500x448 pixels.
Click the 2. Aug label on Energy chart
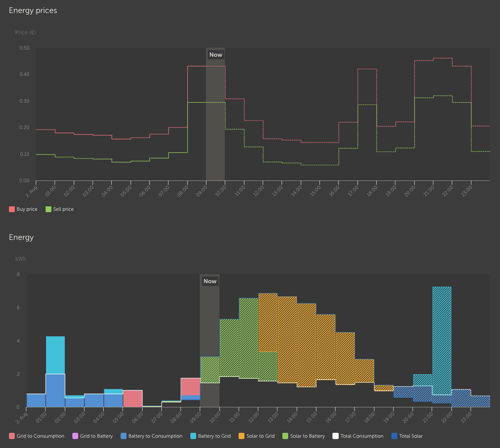22,417
